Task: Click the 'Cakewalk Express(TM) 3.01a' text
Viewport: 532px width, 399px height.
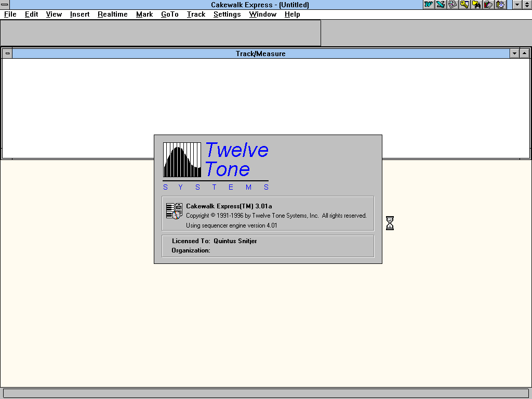Action: pyautogui.click(x=229, y=206)
